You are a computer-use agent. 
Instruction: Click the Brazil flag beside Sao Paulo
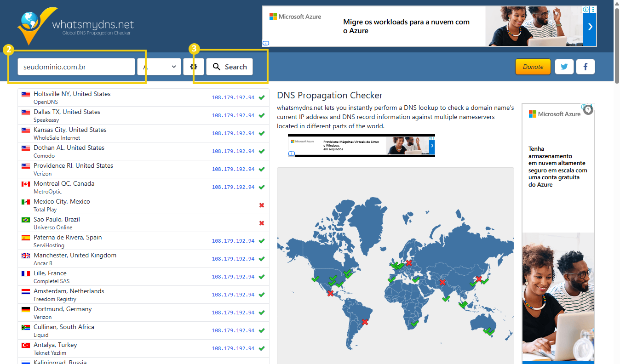click(26, 220)
